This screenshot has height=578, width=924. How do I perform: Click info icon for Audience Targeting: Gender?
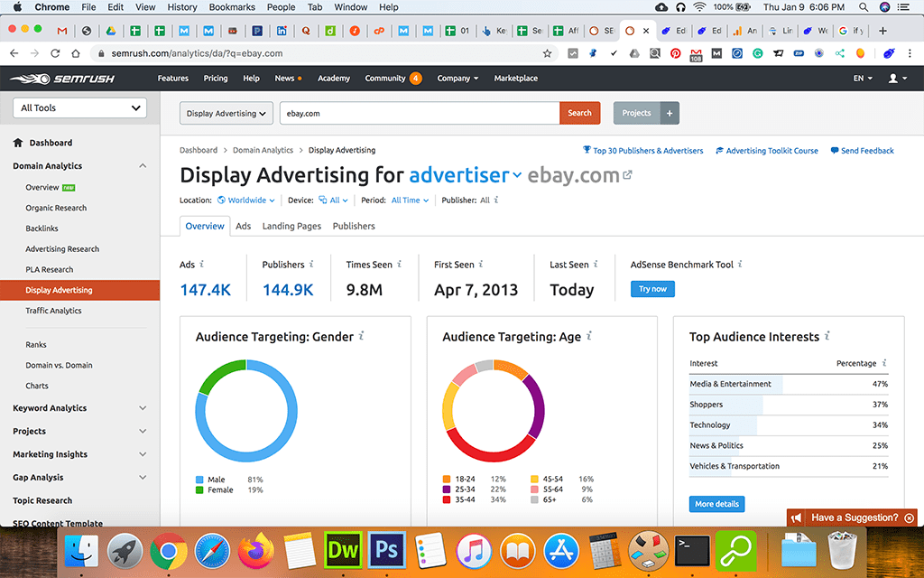(362, 336)
